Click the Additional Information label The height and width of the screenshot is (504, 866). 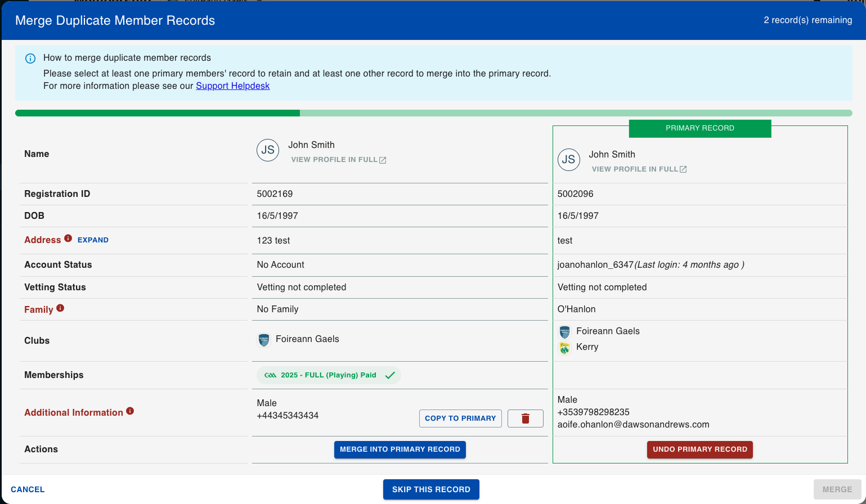coord(74,413)
